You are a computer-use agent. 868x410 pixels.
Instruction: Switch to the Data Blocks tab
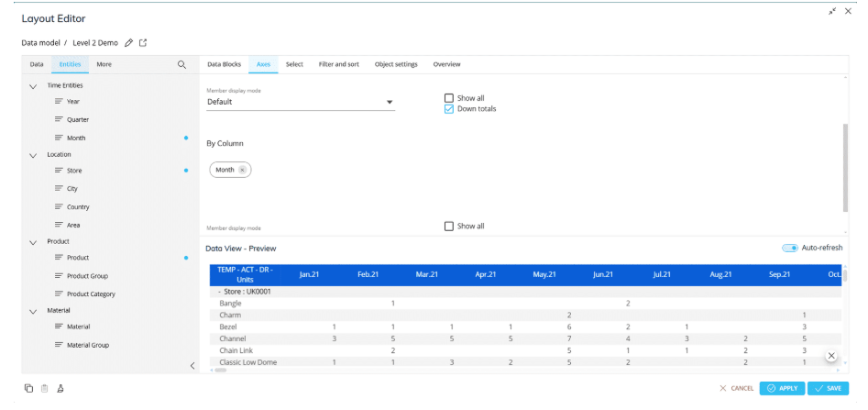[x=225, y=64]
